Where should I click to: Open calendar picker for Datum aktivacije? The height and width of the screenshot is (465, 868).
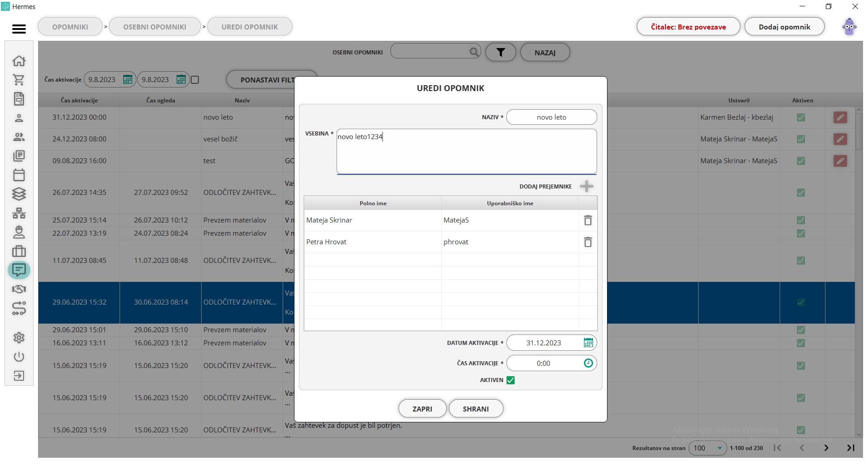[x=588, y=343]
